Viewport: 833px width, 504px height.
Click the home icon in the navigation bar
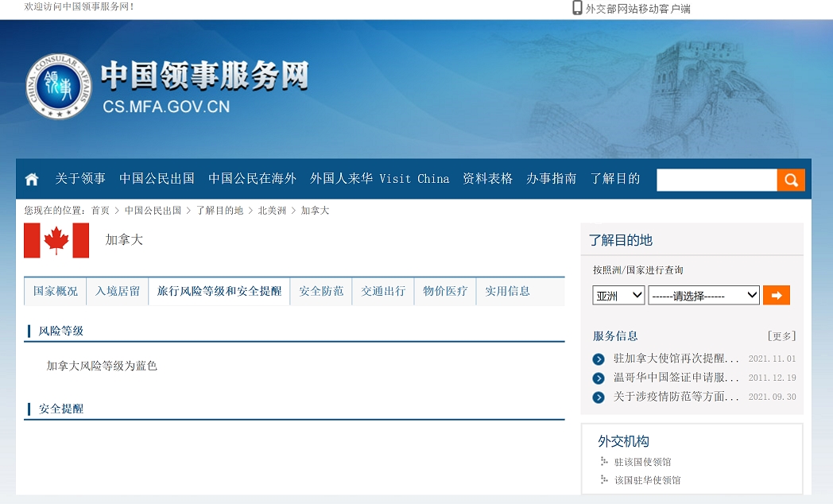(x=31, y=179)
